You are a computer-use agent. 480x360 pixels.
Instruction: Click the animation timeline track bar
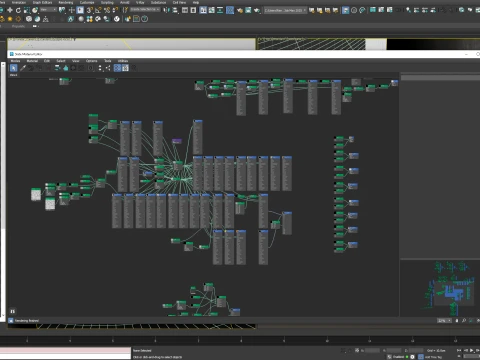pos(240,340)
